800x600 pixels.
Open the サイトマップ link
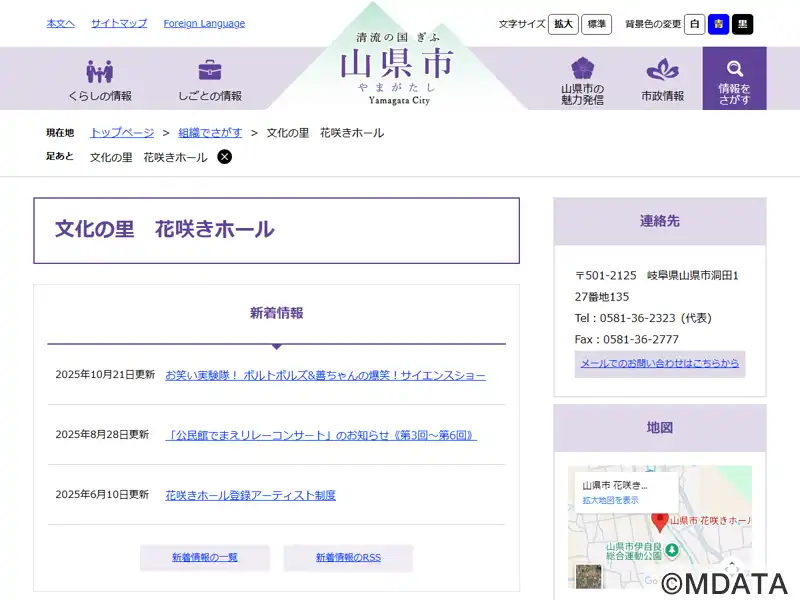click(x=119, y=24)
